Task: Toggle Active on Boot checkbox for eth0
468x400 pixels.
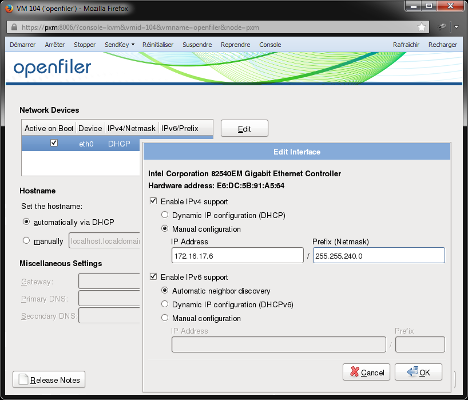Action: [54, 143]
